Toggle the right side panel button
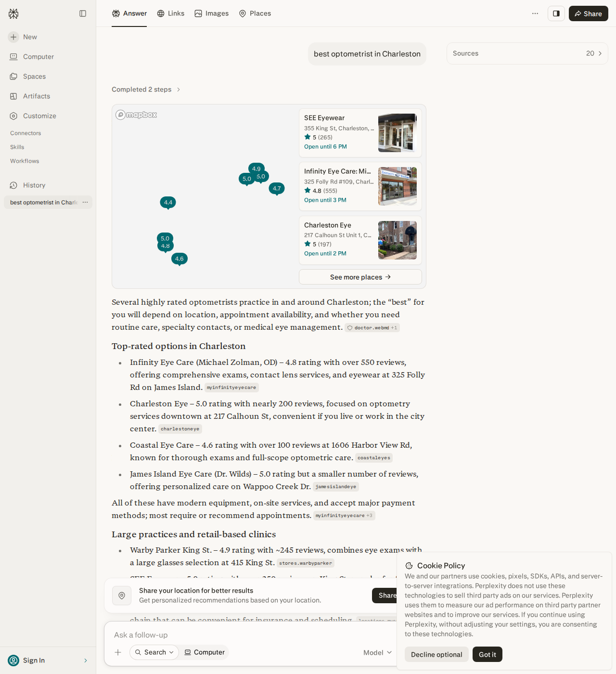Screen dimensions: 616x674 click(x=556, y=13)
